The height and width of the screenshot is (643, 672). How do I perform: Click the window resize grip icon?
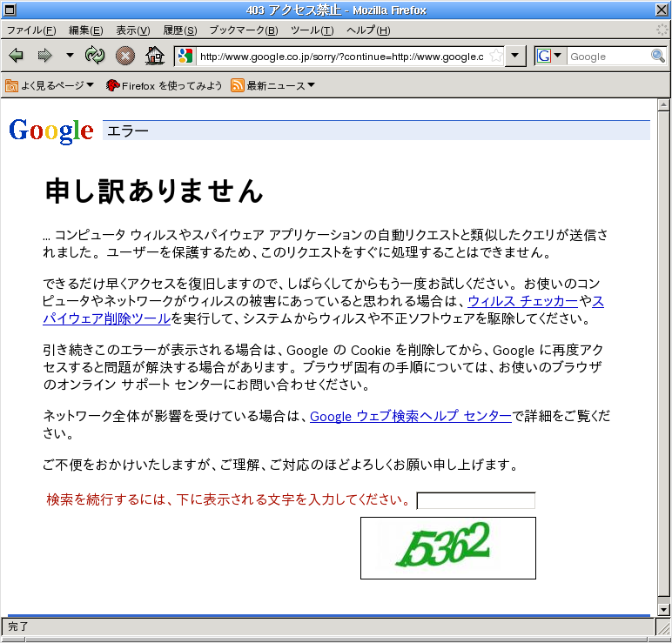pos(663,628)
